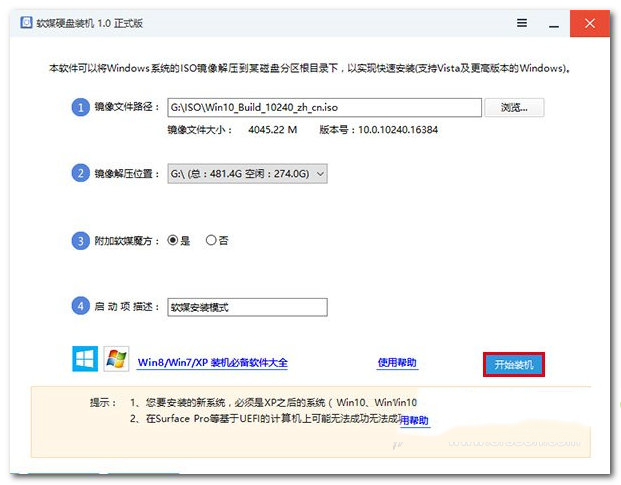Click the 开始装机 button
The width and height of the screenshot is (621, 485).
[x=514, y=364]
